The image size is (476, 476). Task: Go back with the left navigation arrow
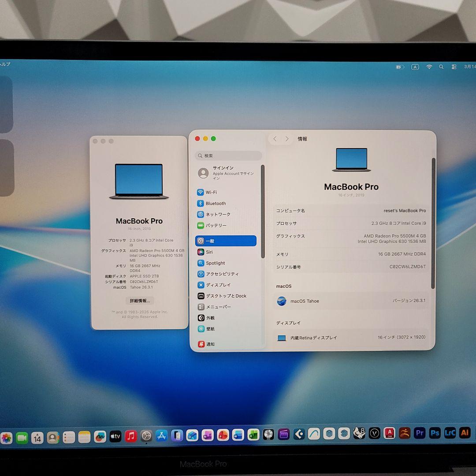pyautogui.click(x=275, y=138)
